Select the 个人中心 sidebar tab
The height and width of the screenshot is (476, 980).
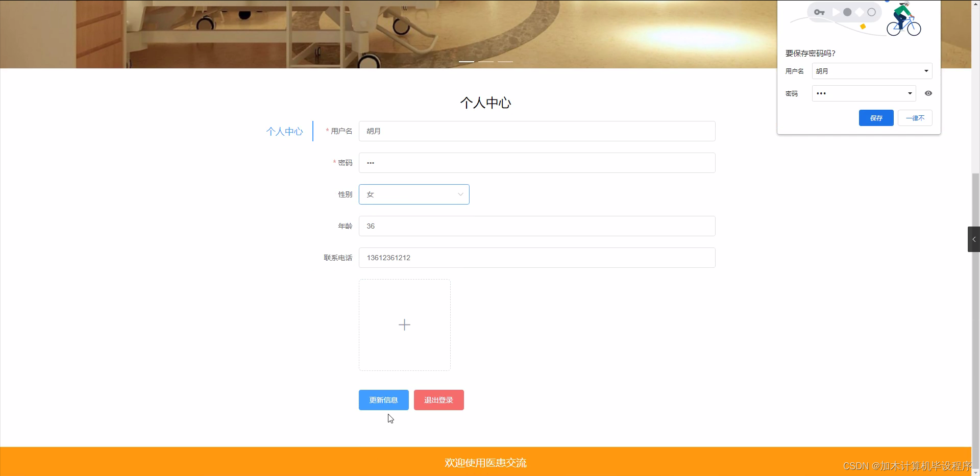[x=284, y=131]
